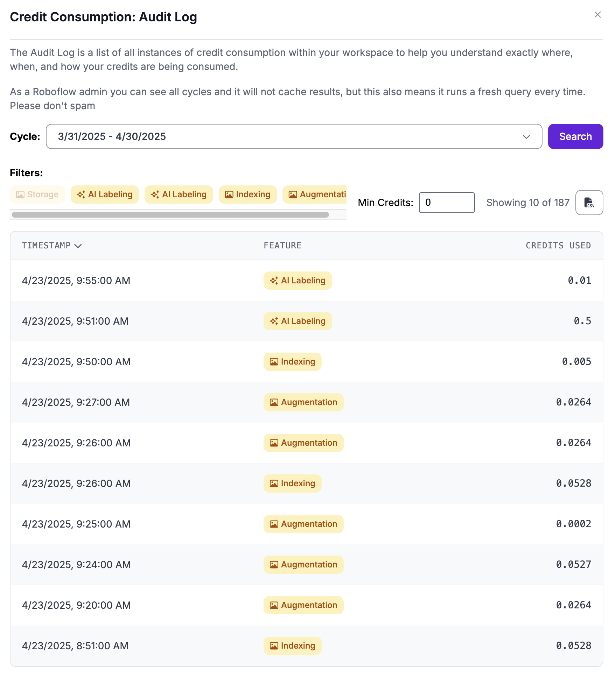Click sparkle icon on first AI Labeling filter
The image size is (616, 678).
click(81, 195)
